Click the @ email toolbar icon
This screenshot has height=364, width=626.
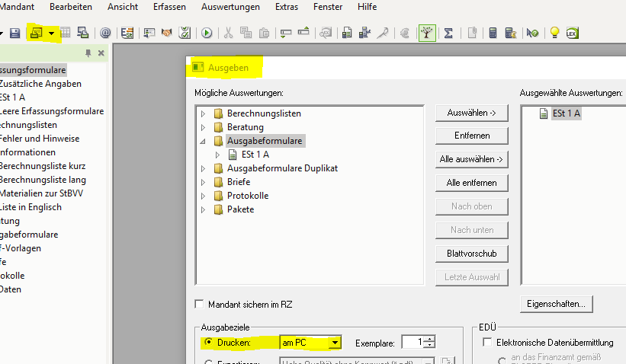click(x=105, y=33)
